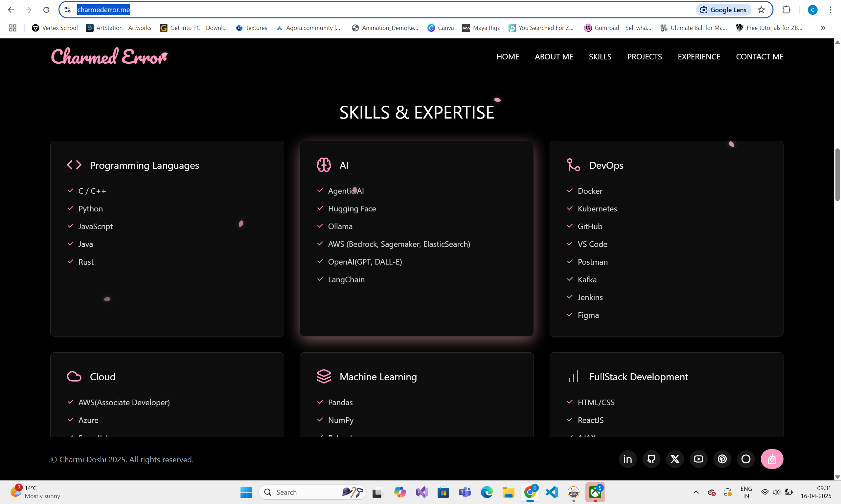This screenshot has width=841, height=504.
Task: Click the X (Twitter) footer icon
Action: tap(675, 459)
